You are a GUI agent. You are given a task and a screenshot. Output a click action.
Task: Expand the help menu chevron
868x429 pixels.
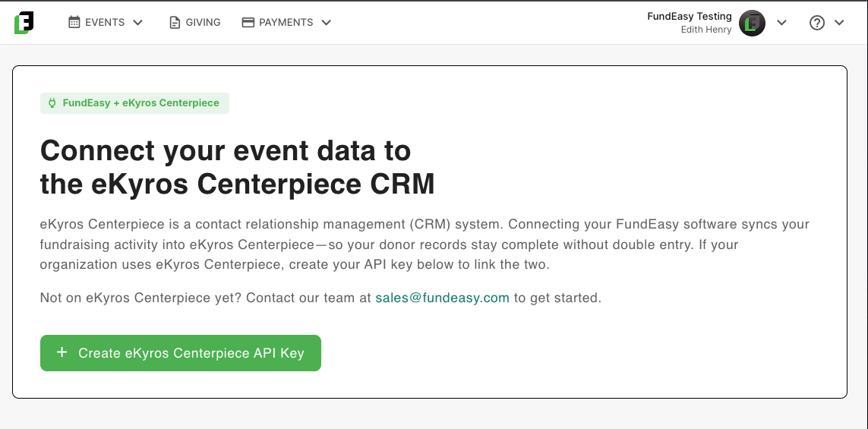point(838,22)
